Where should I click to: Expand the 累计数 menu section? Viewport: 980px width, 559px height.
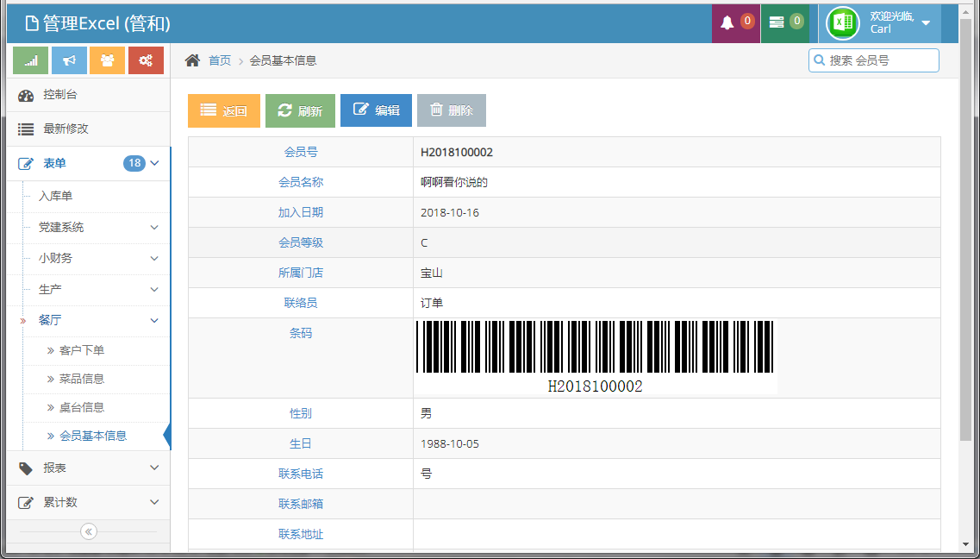(x=154, y=502)
